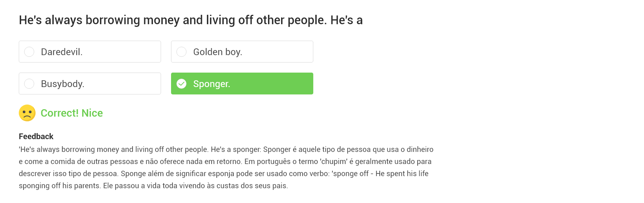Click the "Busybody." option label text
The height and width of the screenshot is (203, 644).
[x=62, y=84]
